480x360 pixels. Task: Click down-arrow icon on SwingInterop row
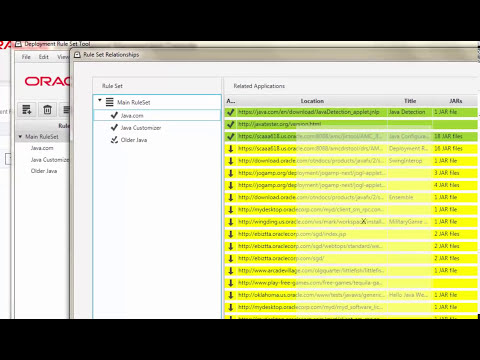(230, 161)
